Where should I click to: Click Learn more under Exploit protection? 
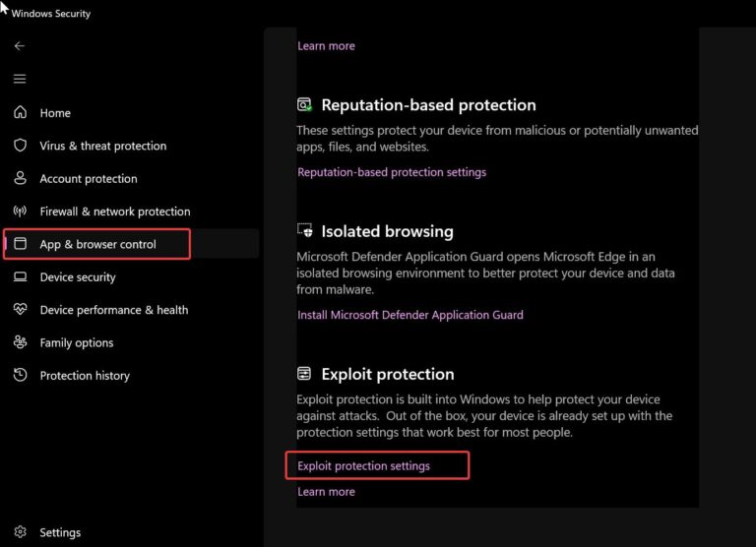(x=326, y=492)
